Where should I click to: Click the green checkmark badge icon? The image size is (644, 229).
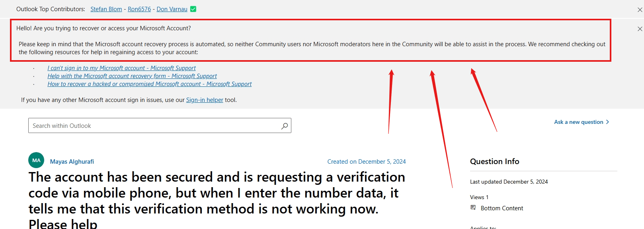(x=193, y=9)
